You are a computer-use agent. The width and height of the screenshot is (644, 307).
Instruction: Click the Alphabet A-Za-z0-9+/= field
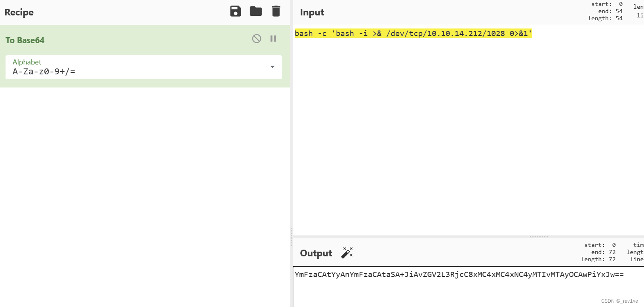click(x=144, y=67)
